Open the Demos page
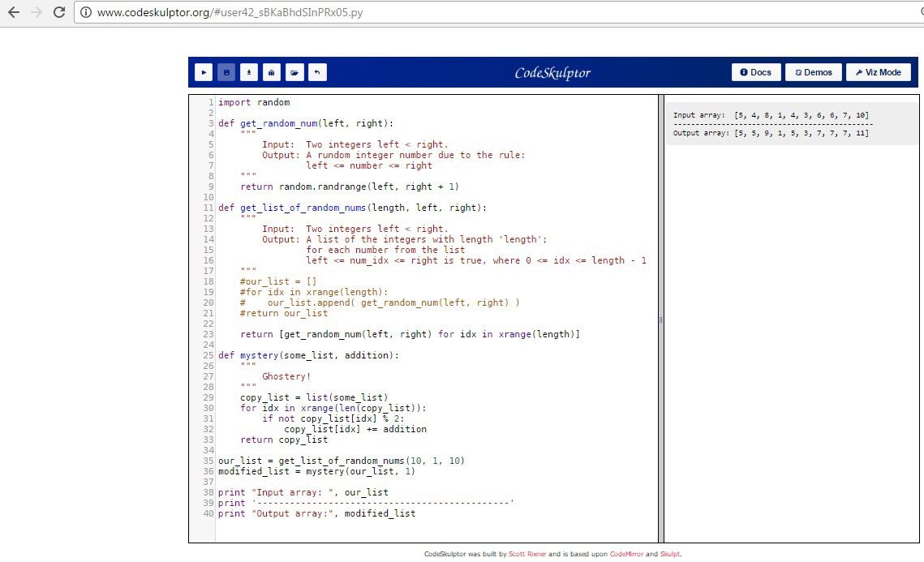Viewport: 924px width, 562px height. pos(813,72)
